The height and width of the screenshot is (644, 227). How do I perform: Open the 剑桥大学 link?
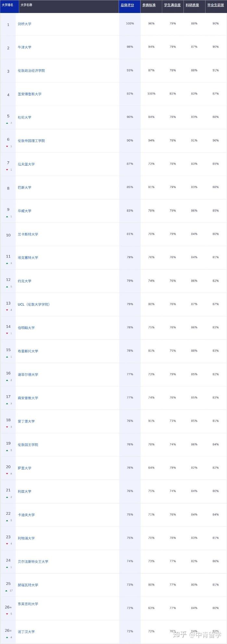pyautogui.click(x=25, y=24)
